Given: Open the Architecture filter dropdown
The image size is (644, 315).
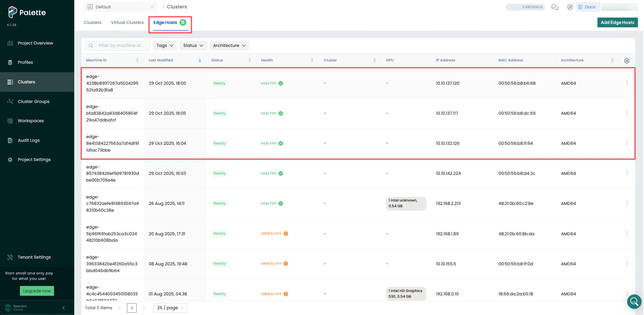Looking at the screenshot, I should pyautogui.click(x=229, y=45).
